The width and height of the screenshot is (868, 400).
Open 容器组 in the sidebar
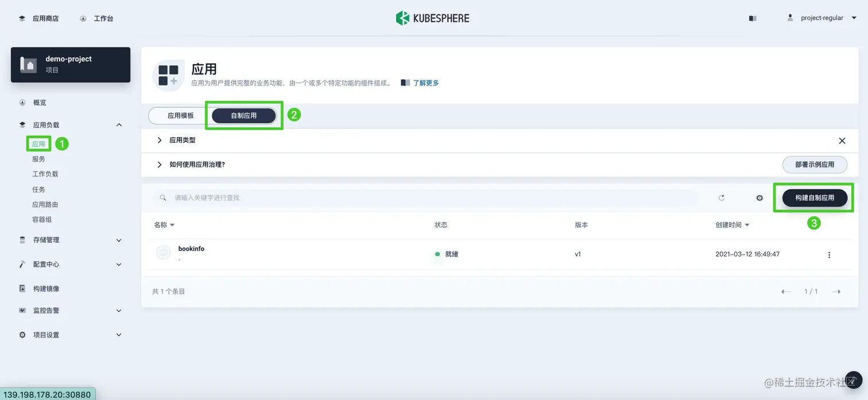(42, 219)
